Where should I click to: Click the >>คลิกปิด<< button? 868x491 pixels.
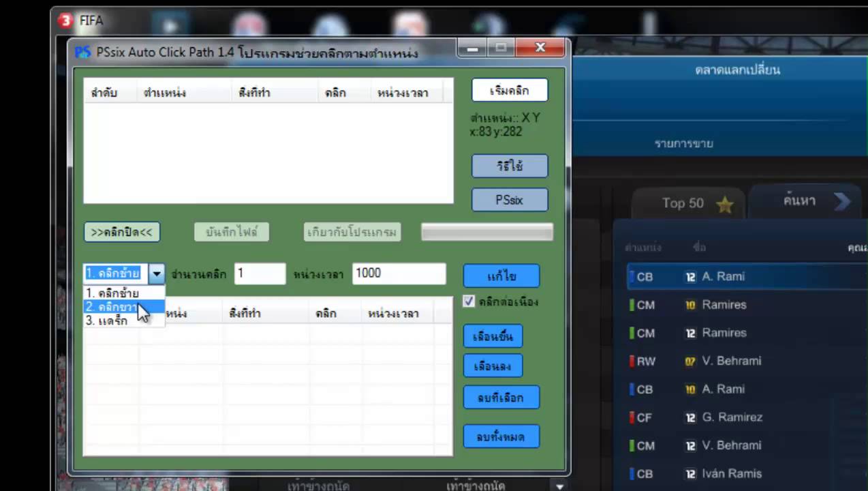click(122, 232)
